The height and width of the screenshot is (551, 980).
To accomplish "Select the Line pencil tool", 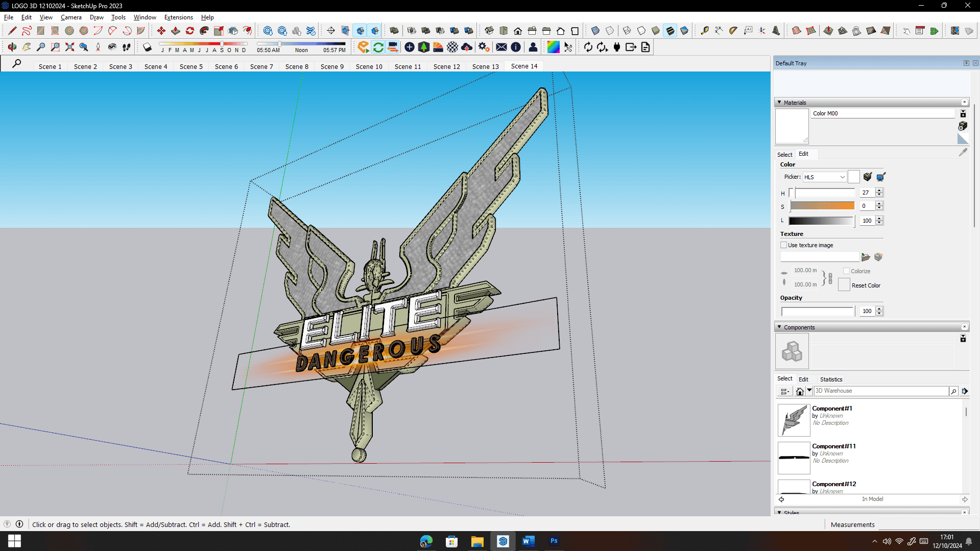I will (x=12, y=31).
